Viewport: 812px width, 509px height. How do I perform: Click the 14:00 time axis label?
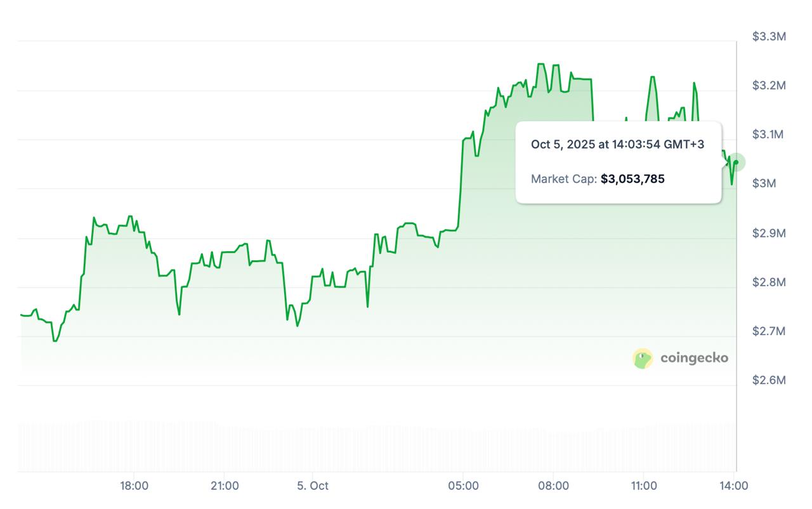(734, 486)
